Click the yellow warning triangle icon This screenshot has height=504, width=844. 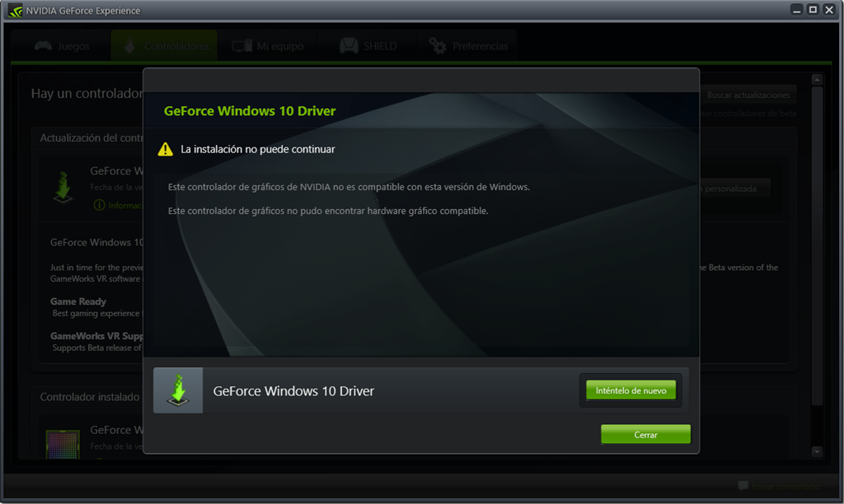pos(165,149)
